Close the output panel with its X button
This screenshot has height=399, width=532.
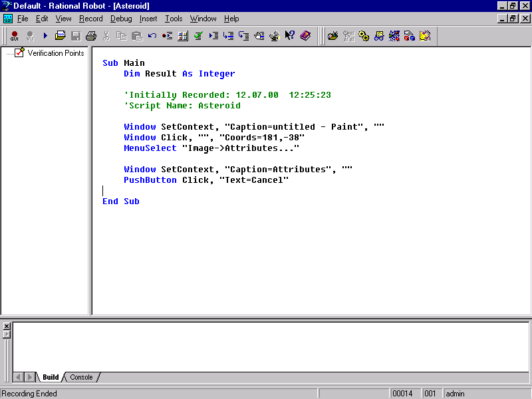coord(7,326)
